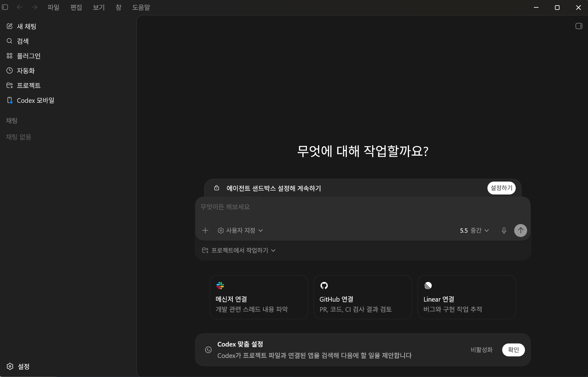Open the 메신저 연결 card

(x=259, y=297)
